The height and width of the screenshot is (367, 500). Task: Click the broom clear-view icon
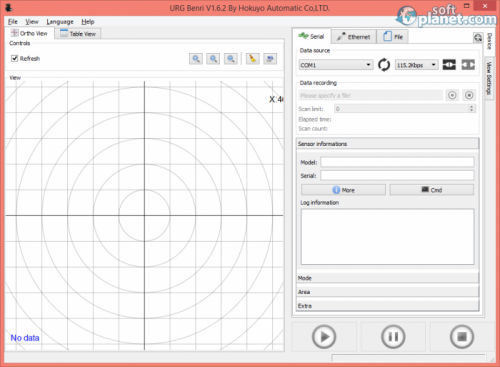pyautogui.click(x=253, y=59)
